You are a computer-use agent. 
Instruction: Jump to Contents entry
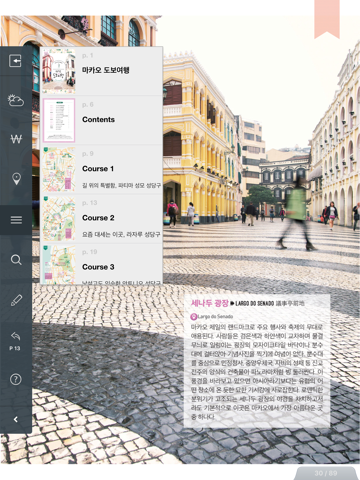(x=101, y=120)
